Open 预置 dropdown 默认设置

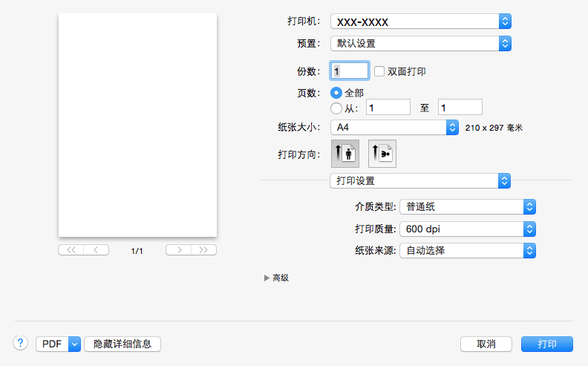[421, 44]
